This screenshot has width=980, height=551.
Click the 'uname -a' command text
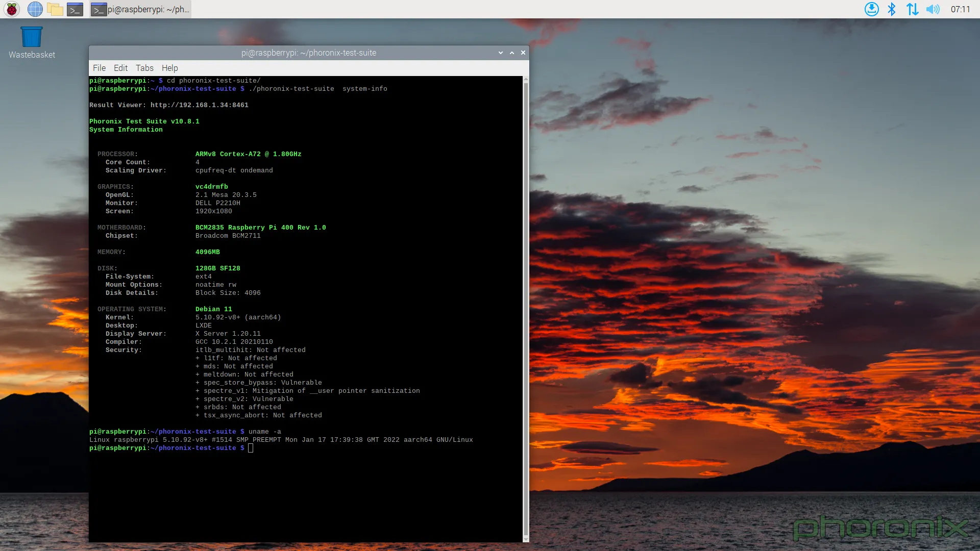[265, 432]
